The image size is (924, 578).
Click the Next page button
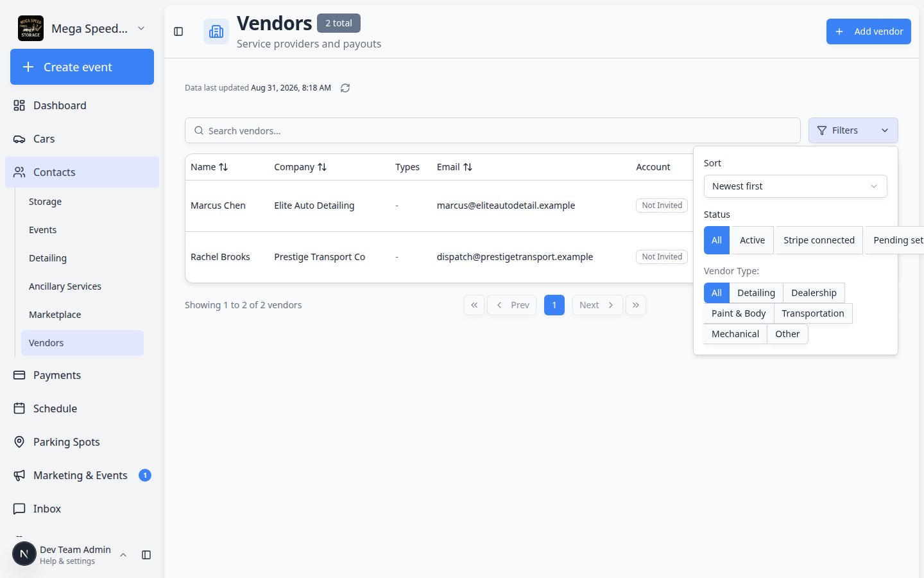pos(597,305)
